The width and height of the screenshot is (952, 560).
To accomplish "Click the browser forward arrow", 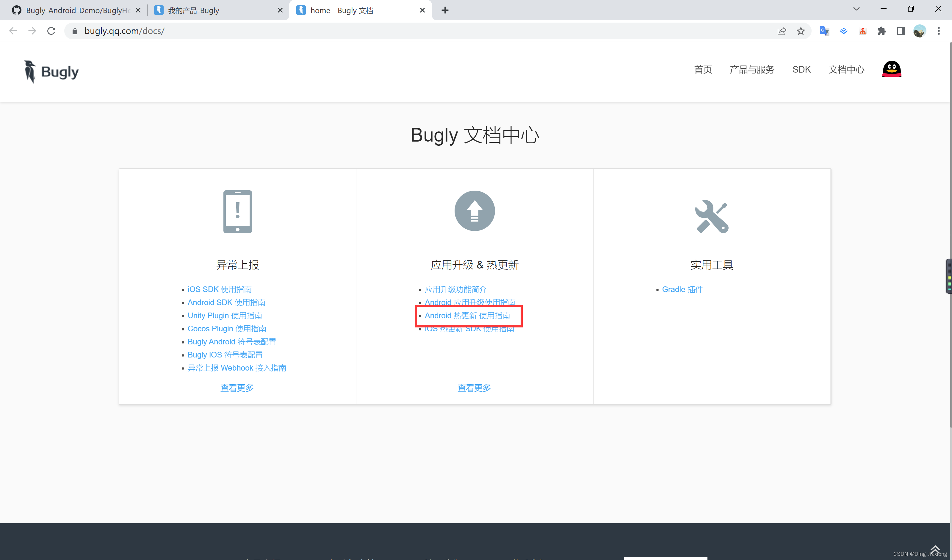I will pyautogui.click(x=32, y=31).
